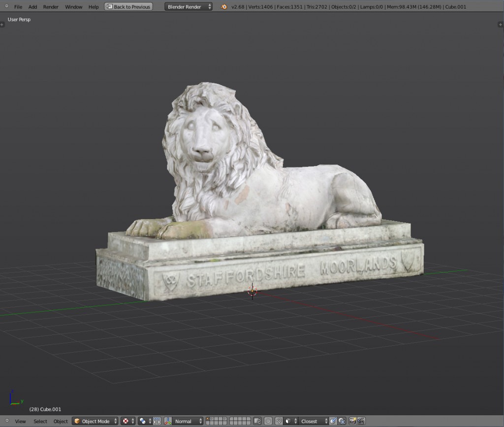Viewport: 504px width, 427px height.
Task: Click the Back to Previous button
Action: (128, 6)
